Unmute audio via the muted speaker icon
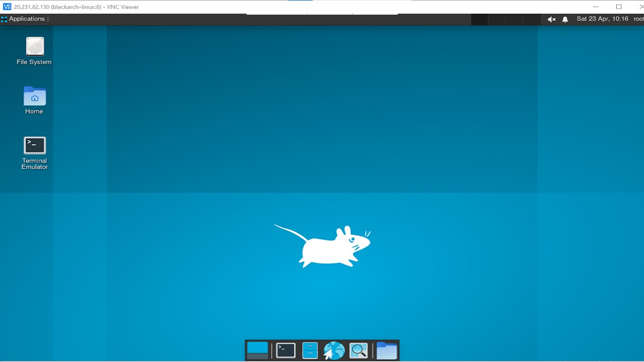Screen dimensions: 644x362 pos(551,19)
